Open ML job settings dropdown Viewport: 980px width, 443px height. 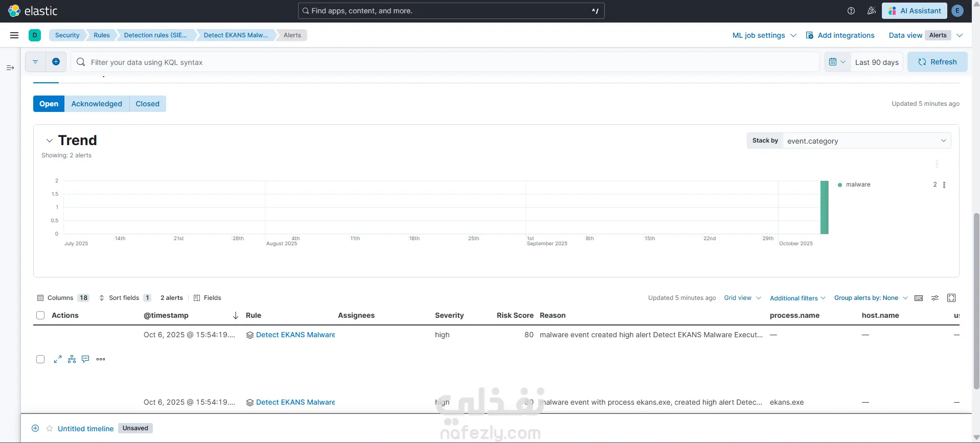click(x=764, y=35)
